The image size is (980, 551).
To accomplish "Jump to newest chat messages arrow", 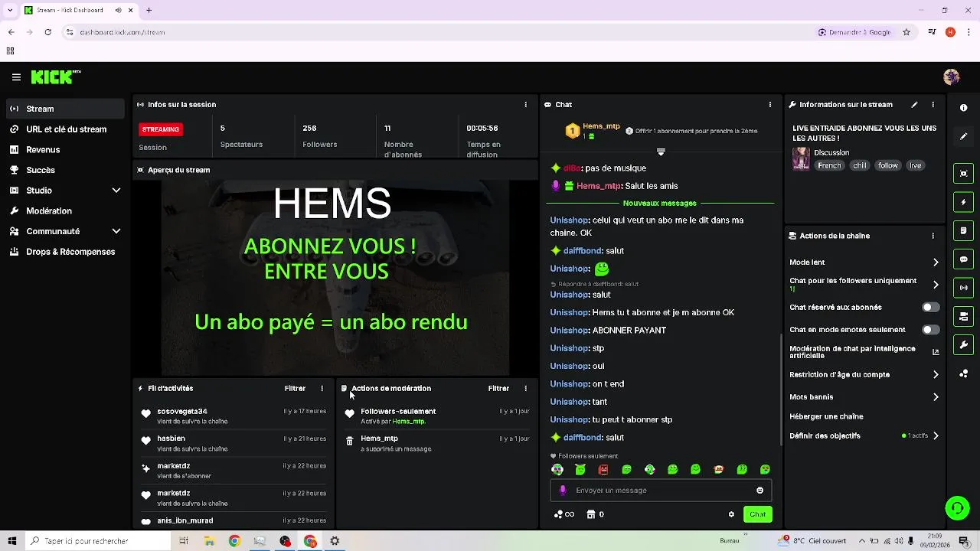I will [661, 152].
